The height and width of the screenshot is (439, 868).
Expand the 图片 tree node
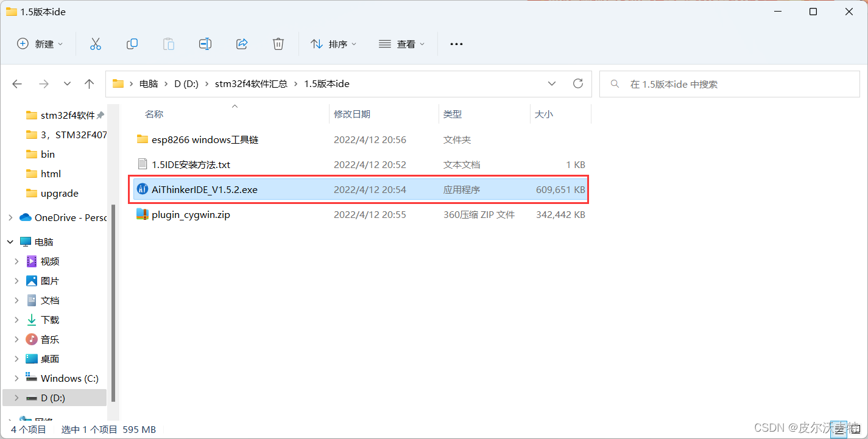(x=17, y=281)
